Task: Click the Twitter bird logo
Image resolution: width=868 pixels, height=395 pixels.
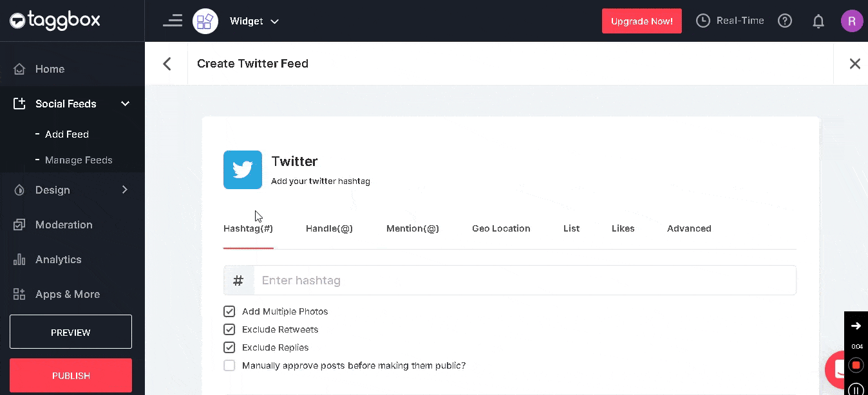Action: pyautogui.click(x=243, y=170)
